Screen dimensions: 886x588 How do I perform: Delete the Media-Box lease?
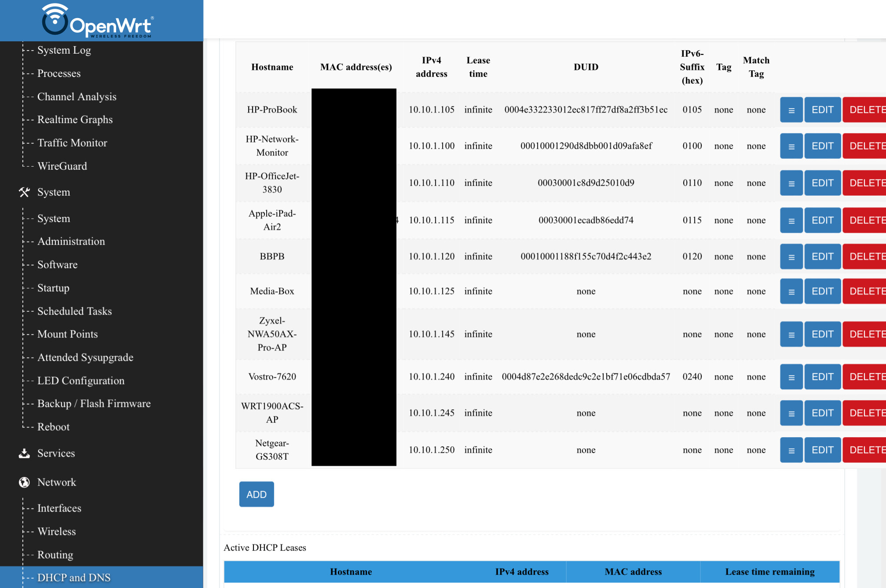865,291
